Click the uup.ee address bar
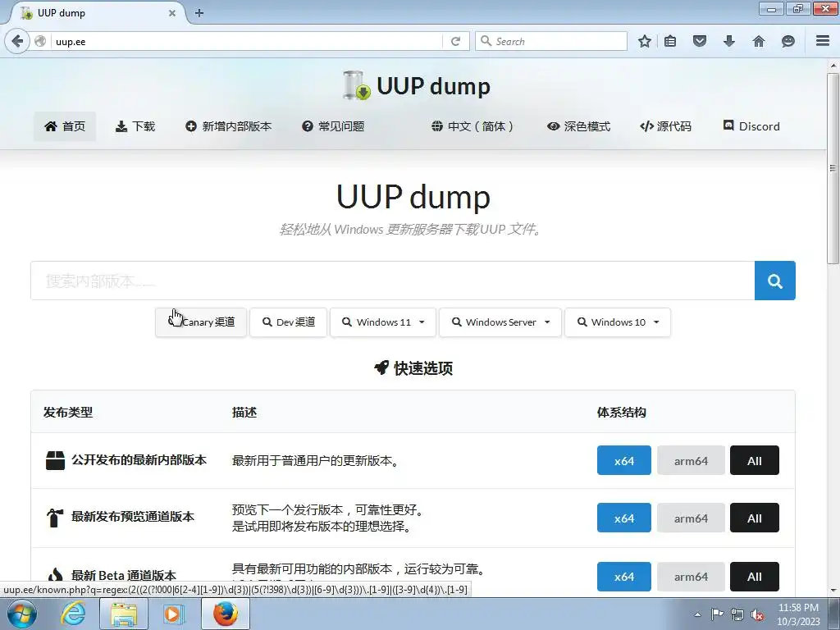Viewport: 840px width, 630px height. point(246,41)
